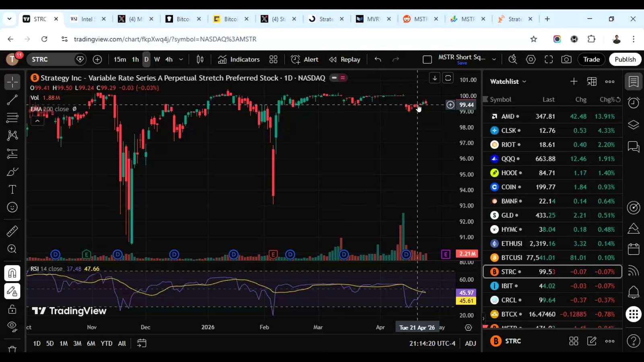Open the time axis settings gear

point(468,327)
